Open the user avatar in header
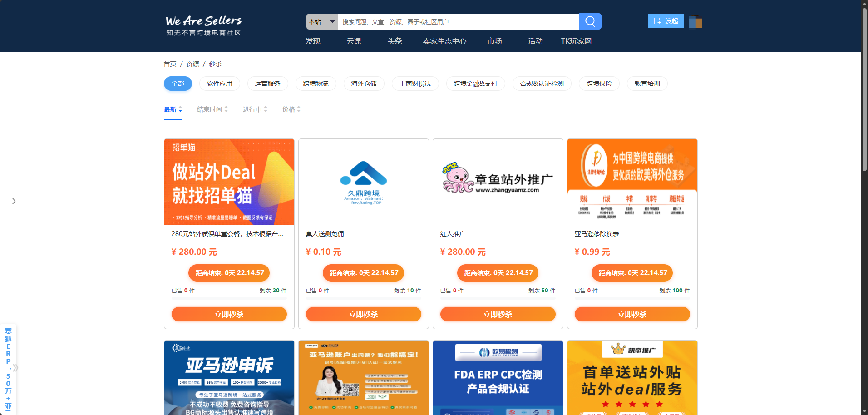Viewport: 868px width, 415px height. [x=695, y=22]
